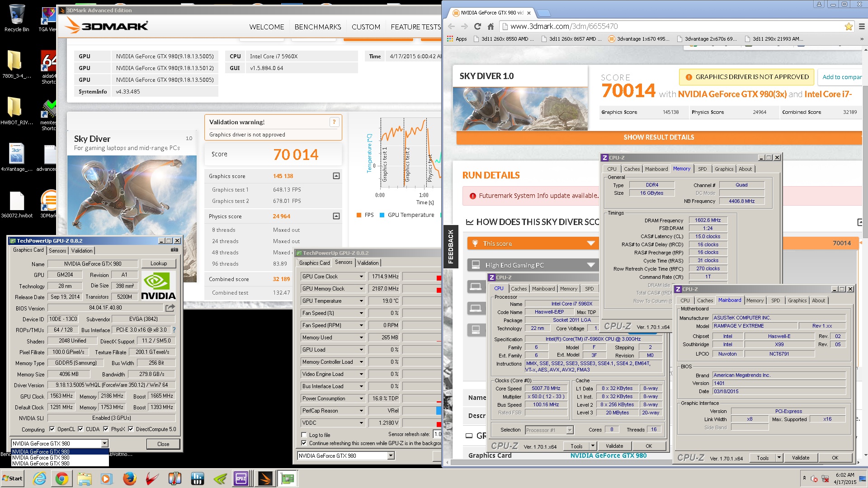Click the 3DMark logo in header
Viewport: 868px width, 488px height.
[107, 26]
